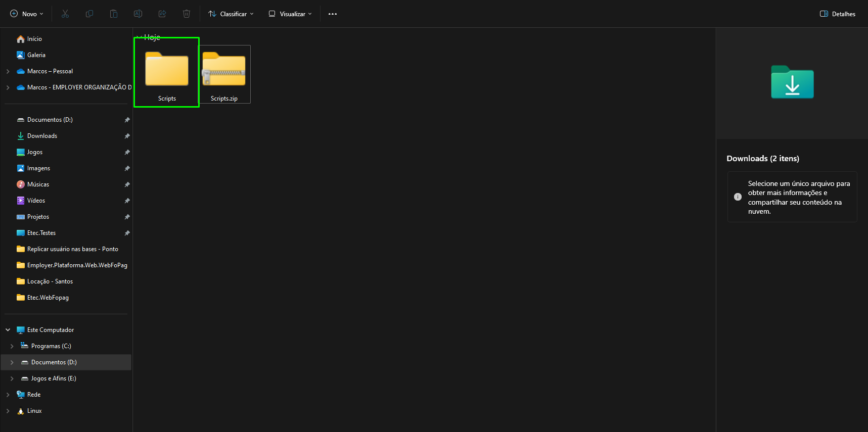Screen dimensions: 868x432
Task: Select the Scripts.zip archive file
Action: tap(224, 75)
